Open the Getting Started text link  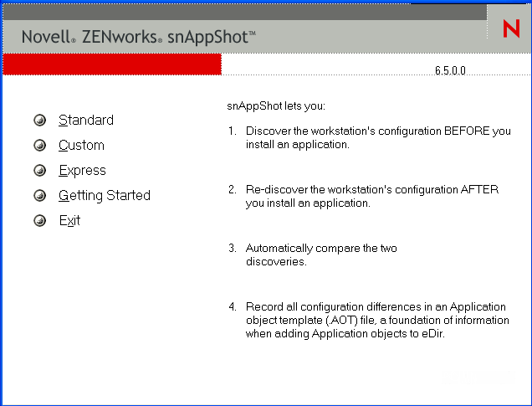[105, 196]
